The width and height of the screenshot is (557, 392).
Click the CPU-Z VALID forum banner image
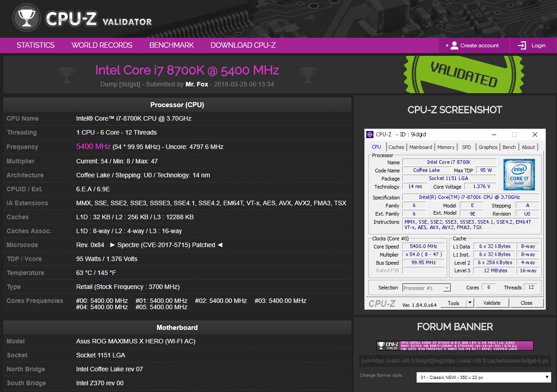pyautogui.click(x=455, y=346)
